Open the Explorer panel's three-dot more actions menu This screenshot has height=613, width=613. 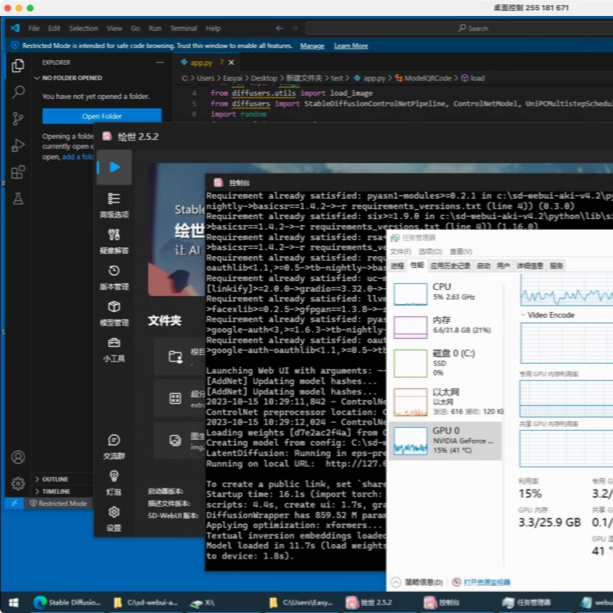(160, 63)
